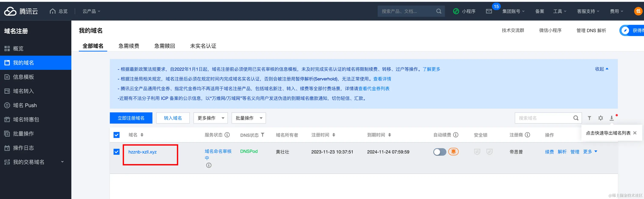Screen dimensions: 644x199
Task: Uncheck the select-all checkbox in table header
Action: pos(116,135)
